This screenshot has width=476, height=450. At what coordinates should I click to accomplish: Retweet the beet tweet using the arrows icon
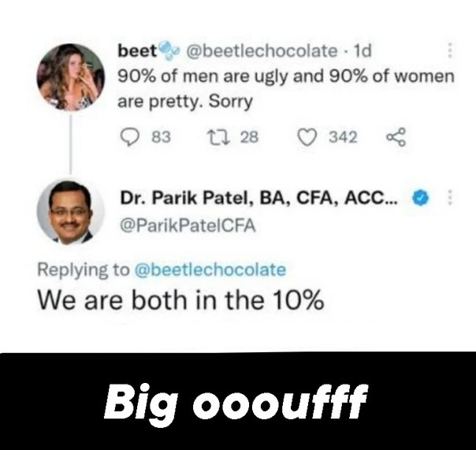[218, 137]
